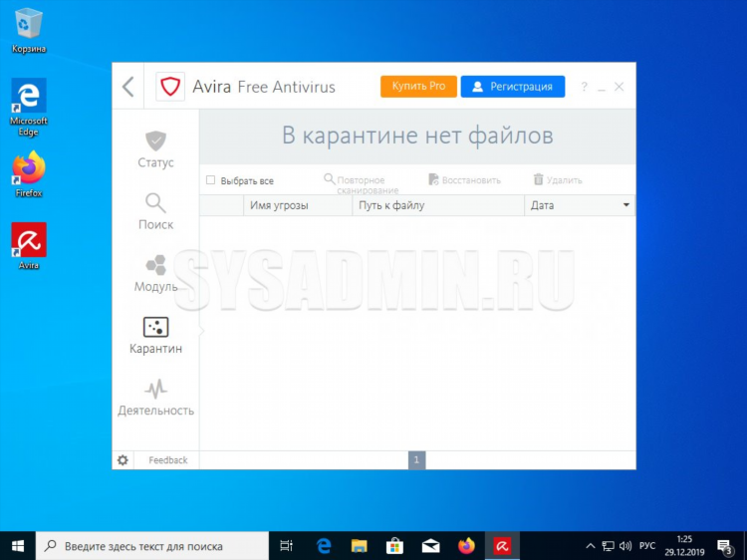Select page 1 in the pager
The height and width of the screenshot is (560, 747).
coord(416,460)
